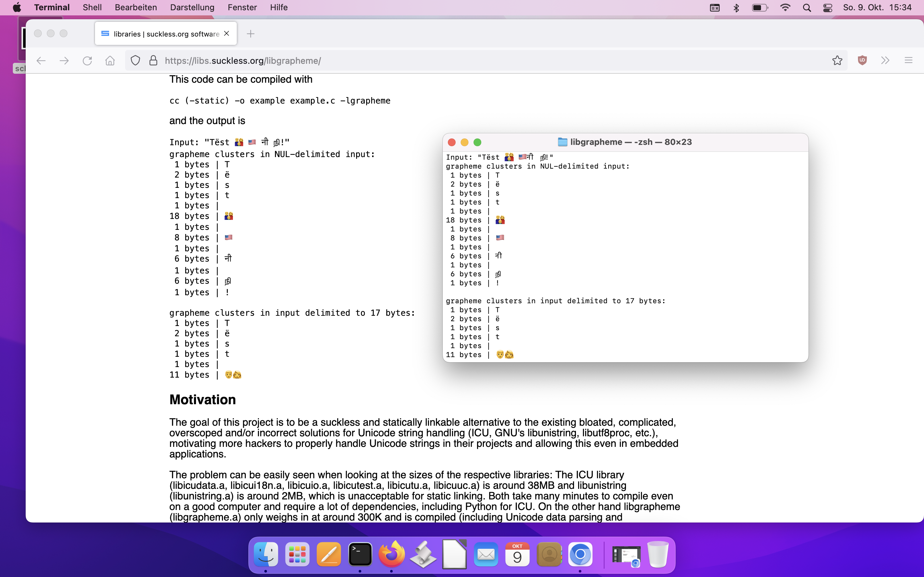This screenshot has height=577, width=924.
Task: Open macOS Control Center toggles
Action: (827, 8)
